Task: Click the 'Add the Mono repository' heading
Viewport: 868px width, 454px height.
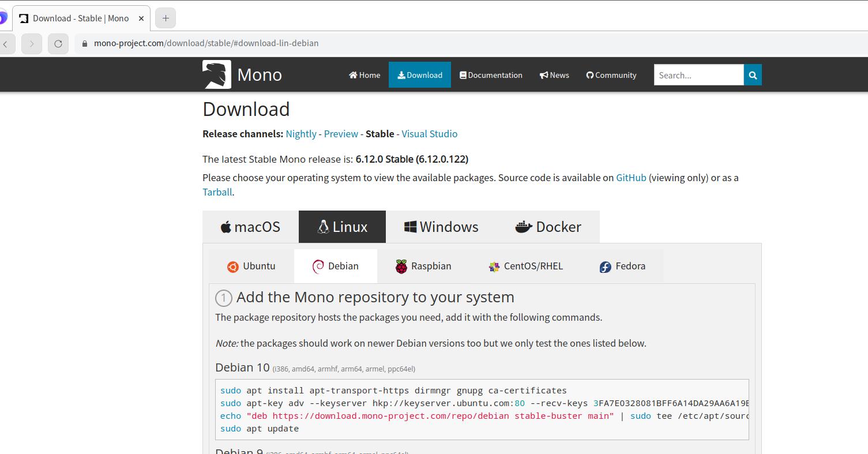Action: tap(375, 297)
